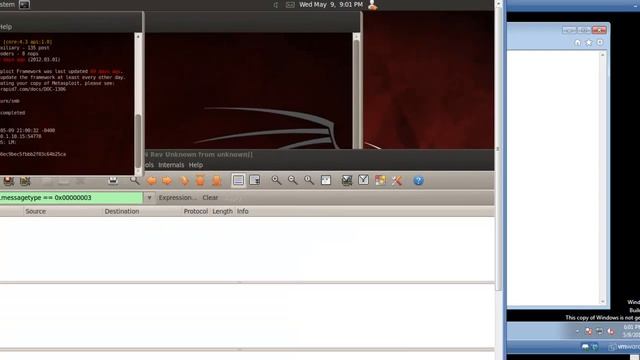Screen dimensions: 640x360
Task: Open the date and time clock
Action: 331,4
